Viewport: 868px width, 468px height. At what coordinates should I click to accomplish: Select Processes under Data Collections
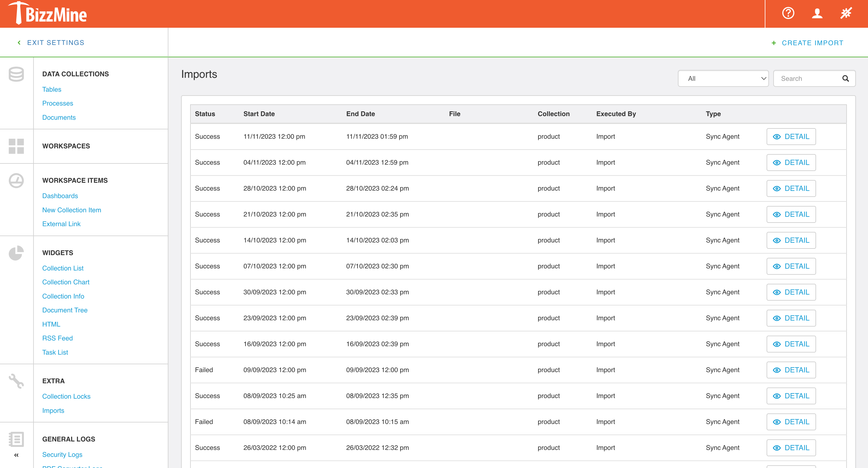tap(58, 103)
